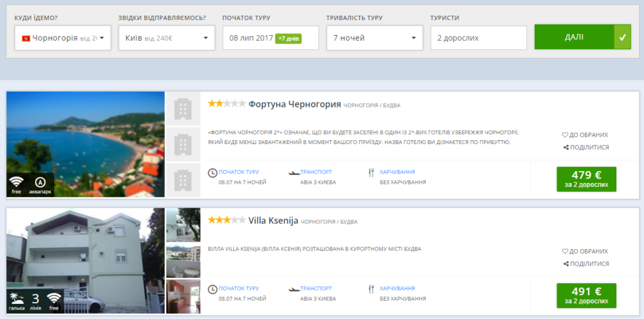Add Villa Ksenija to favorites (ДО ОБРАНИХ)

pyautogui.click(x=585, y=251)
